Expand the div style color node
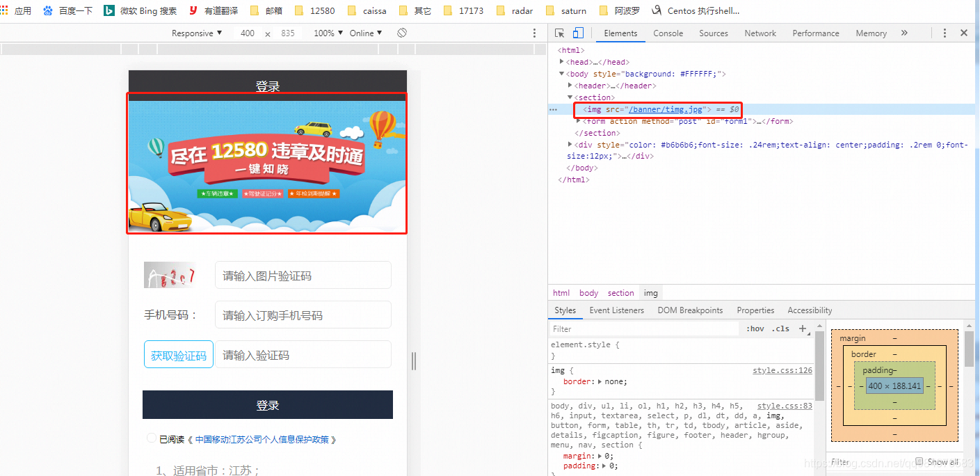The height and width of the screenshot is (476, 980). [570, 145]
